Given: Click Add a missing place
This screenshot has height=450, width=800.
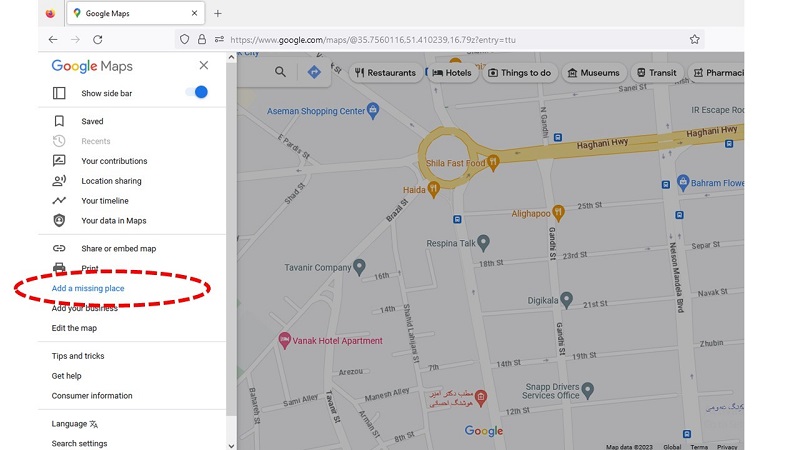Looking at the screenshot, I should [88, 288].
